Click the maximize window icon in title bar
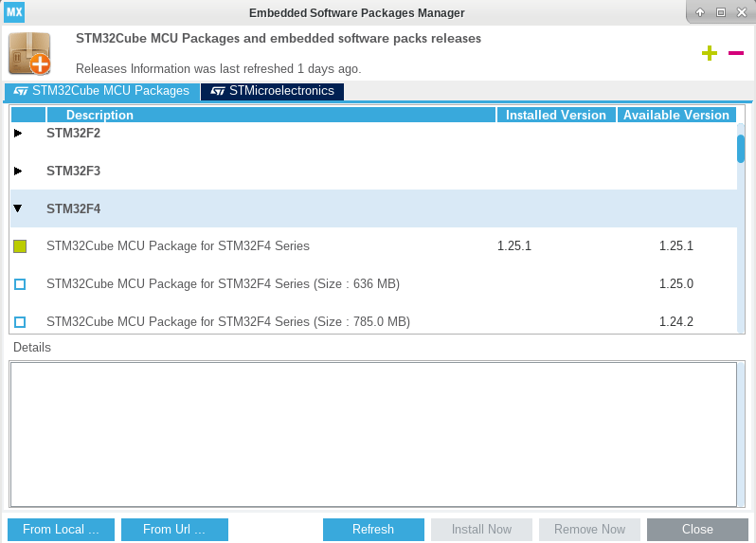 [720, 12]
